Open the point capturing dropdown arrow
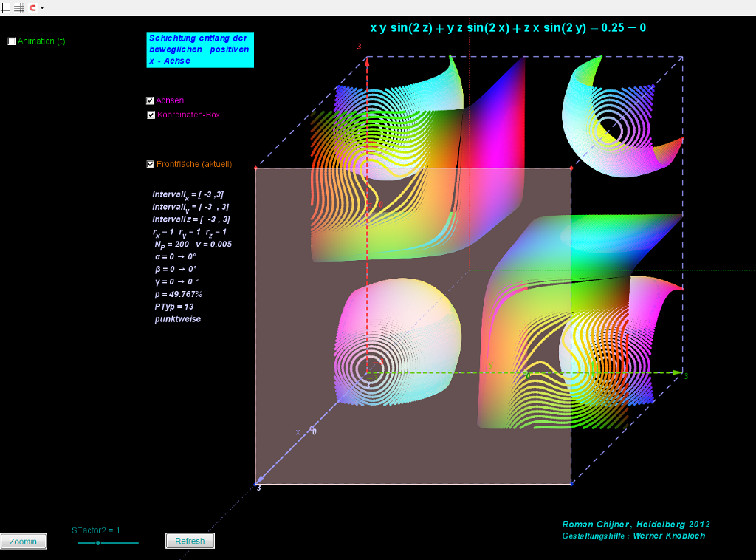 [42, 7]
